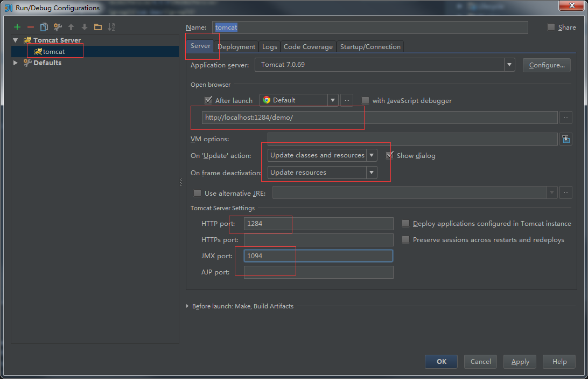Close the Run/Debug Configurations dialog
Screen dimensions: 588x379
click(572, 5)
